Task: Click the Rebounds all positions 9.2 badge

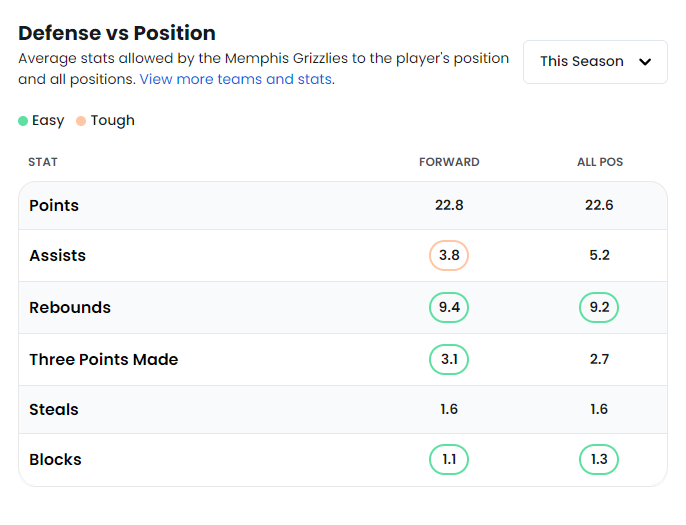Action: (599, 308)
